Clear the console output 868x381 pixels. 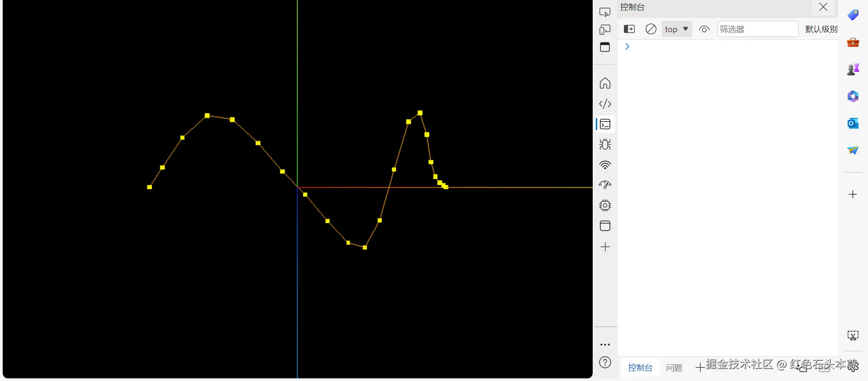tap(651, 29)
